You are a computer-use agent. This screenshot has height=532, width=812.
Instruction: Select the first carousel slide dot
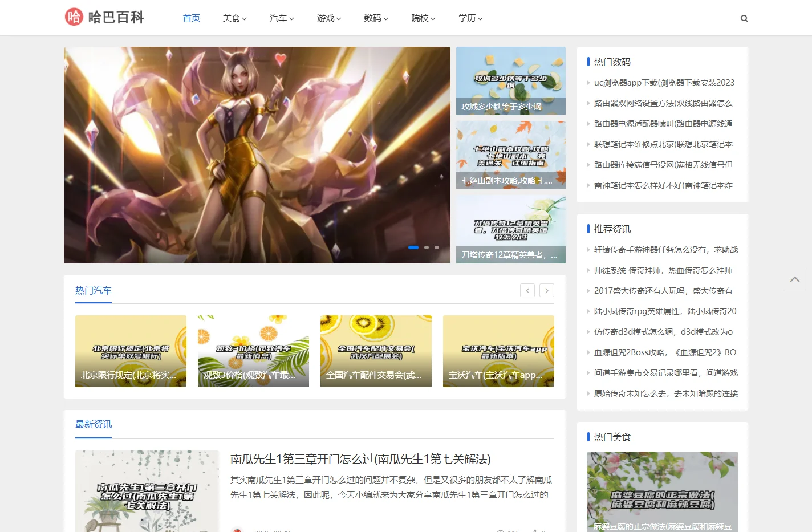(x=413, y=247)
